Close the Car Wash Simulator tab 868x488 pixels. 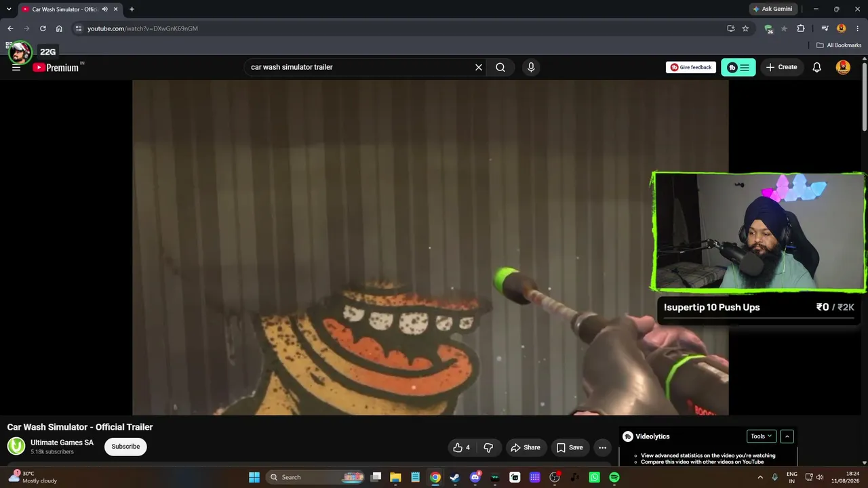point(116,9)
